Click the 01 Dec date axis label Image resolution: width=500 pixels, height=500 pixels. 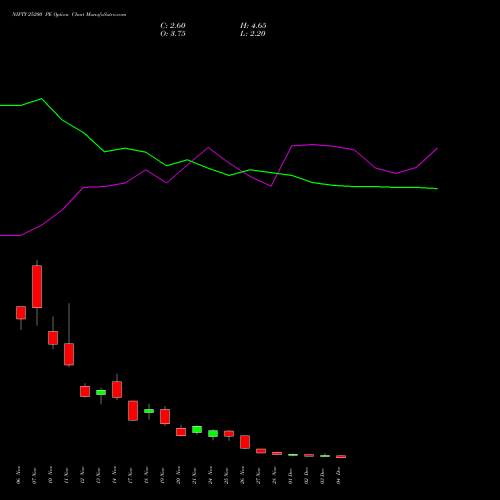290,475
